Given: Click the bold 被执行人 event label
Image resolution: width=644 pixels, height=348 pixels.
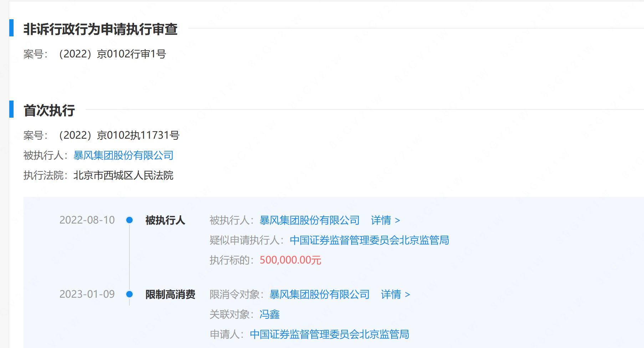Looking at the screenshot, I should click(165, 220).
